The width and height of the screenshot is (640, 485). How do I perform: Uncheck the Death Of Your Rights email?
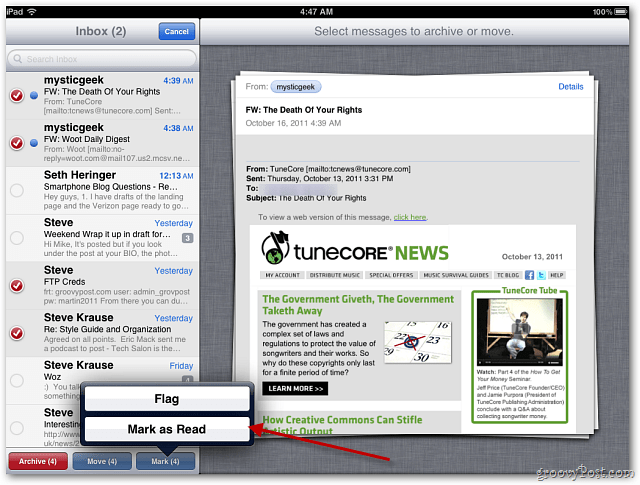point(17,96)
